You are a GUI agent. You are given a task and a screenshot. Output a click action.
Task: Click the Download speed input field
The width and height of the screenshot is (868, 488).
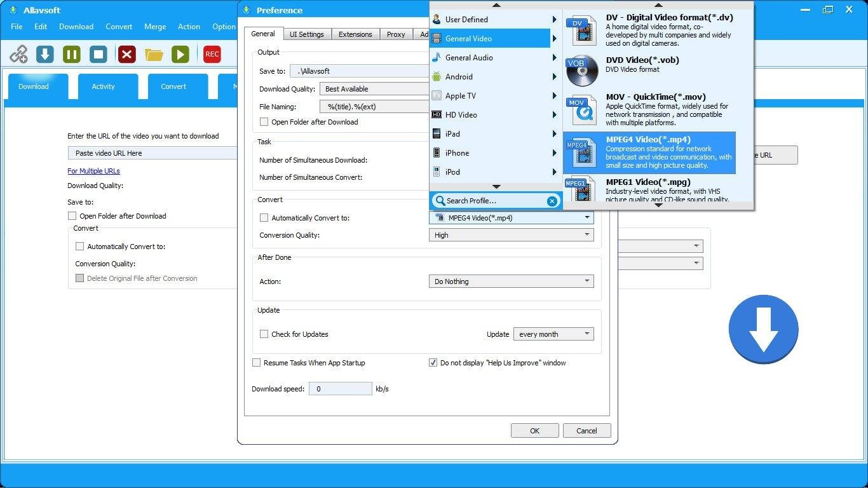click(341, 389)
